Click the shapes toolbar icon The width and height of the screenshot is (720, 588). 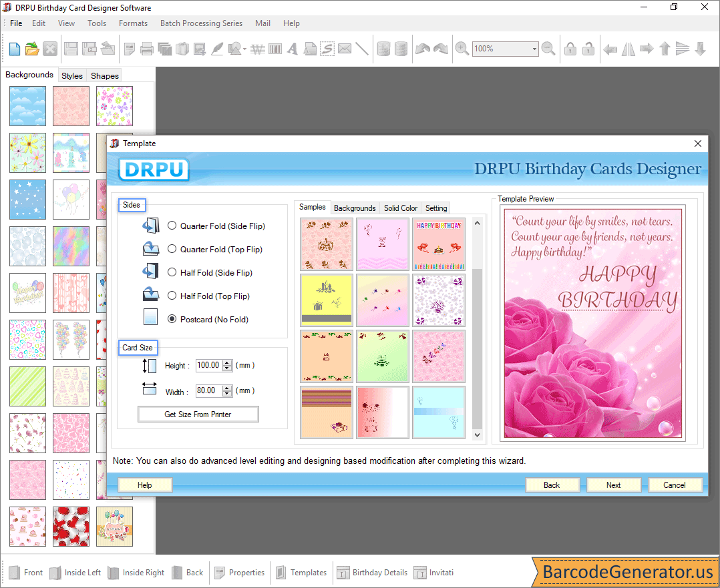coord(234,49)
